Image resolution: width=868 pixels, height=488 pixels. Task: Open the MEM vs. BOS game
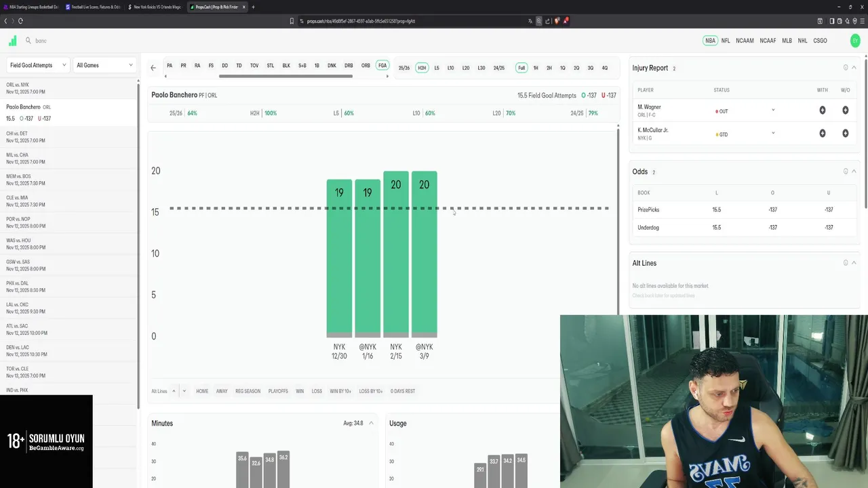[x=69, y=180]
